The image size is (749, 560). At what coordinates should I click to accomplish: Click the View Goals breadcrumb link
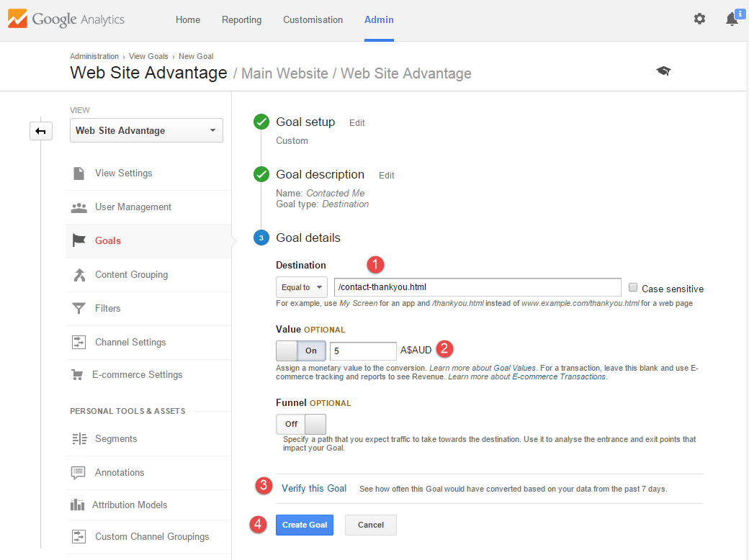click(148, 56)
